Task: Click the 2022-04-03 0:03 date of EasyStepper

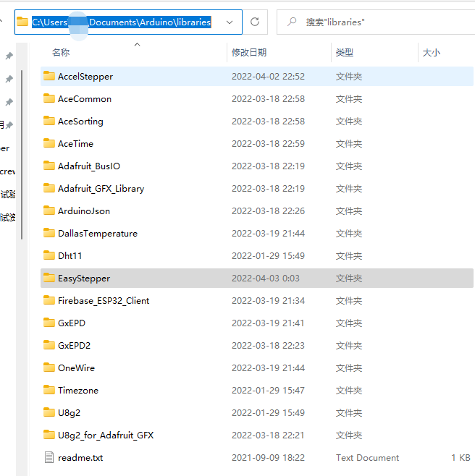Action: (266, 279)
